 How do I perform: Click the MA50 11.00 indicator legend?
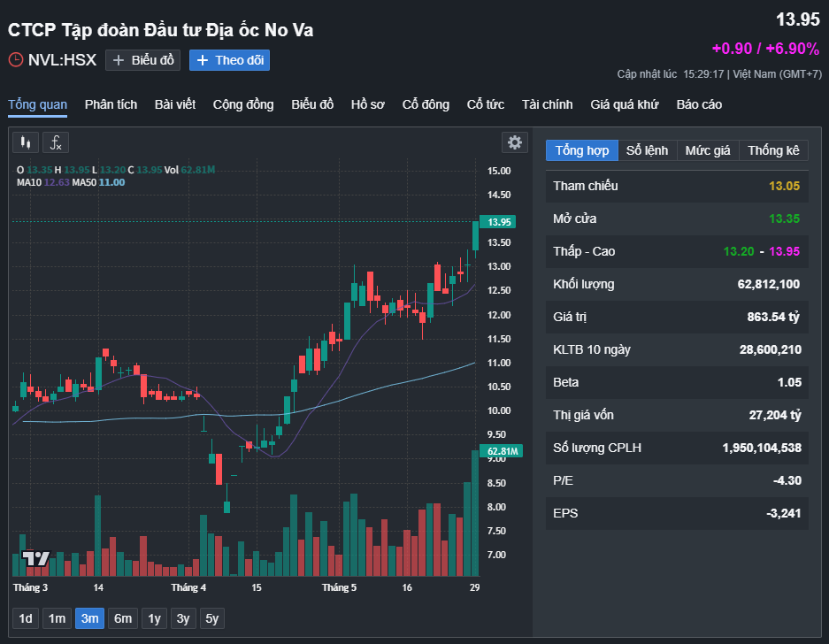pyautogui.click(x=98, y=182)
